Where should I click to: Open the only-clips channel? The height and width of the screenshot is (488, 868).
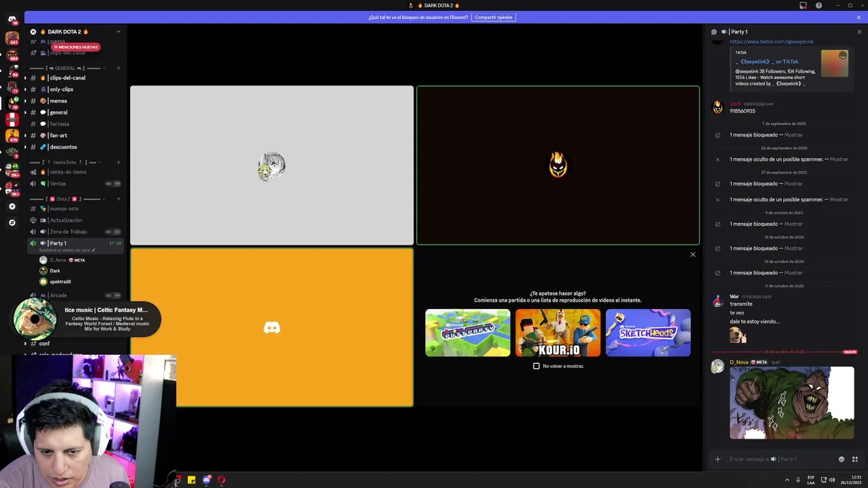76,89
